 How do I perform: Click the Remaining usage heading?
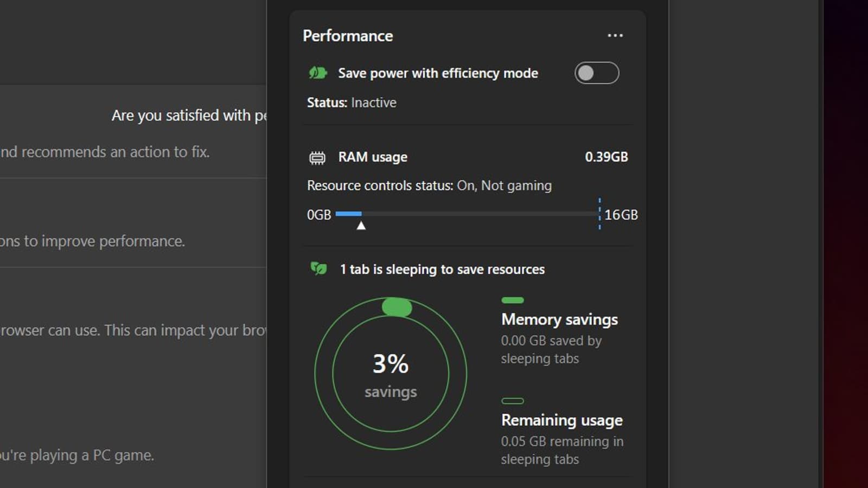click(561, 420)
